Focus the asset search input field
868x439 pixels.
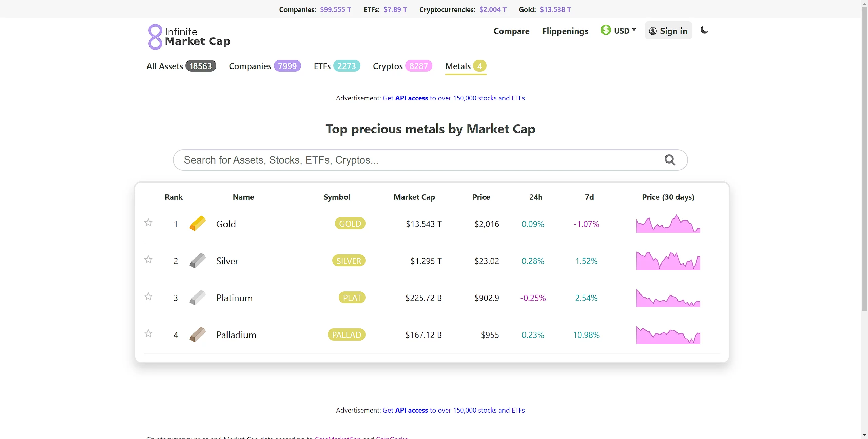407,160
